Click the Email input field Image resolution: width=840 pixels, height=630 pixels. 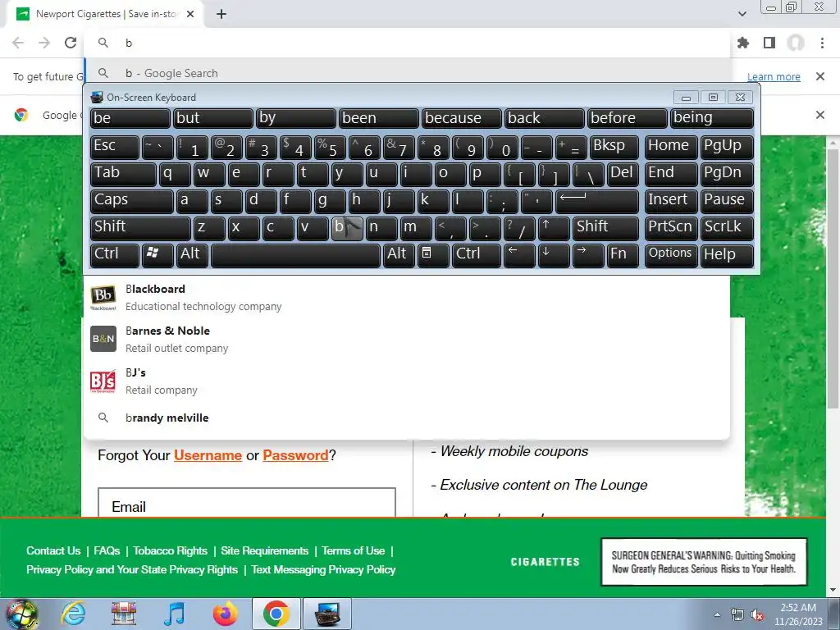[x=247, y=503]
